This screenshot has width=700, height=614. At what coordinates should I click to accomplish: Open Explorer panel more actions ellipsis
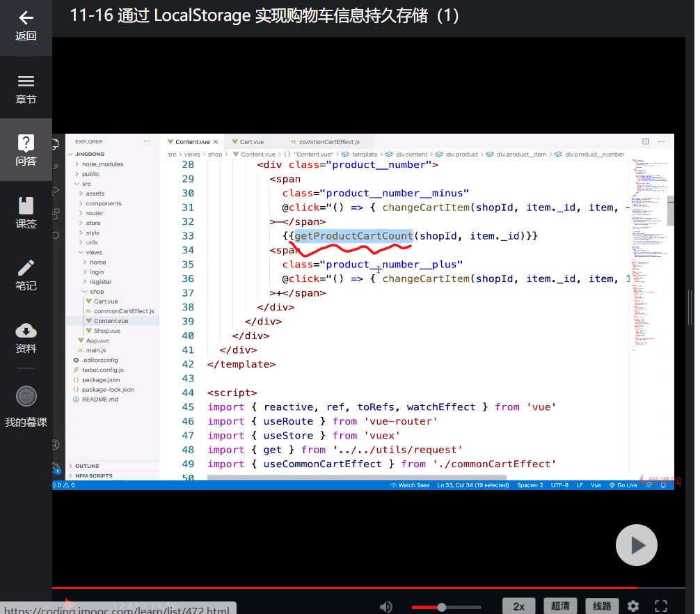tap(147, 141)
